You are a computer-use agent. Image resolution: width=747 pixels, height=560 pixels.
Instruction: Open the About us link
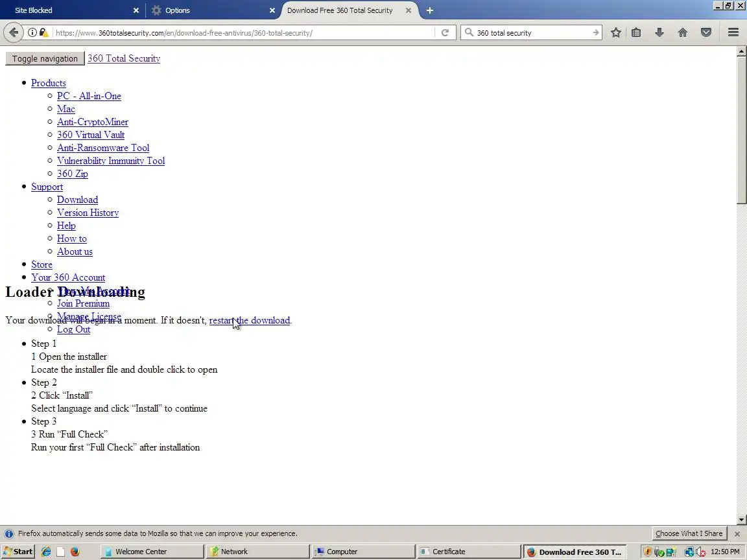(75, 251)
